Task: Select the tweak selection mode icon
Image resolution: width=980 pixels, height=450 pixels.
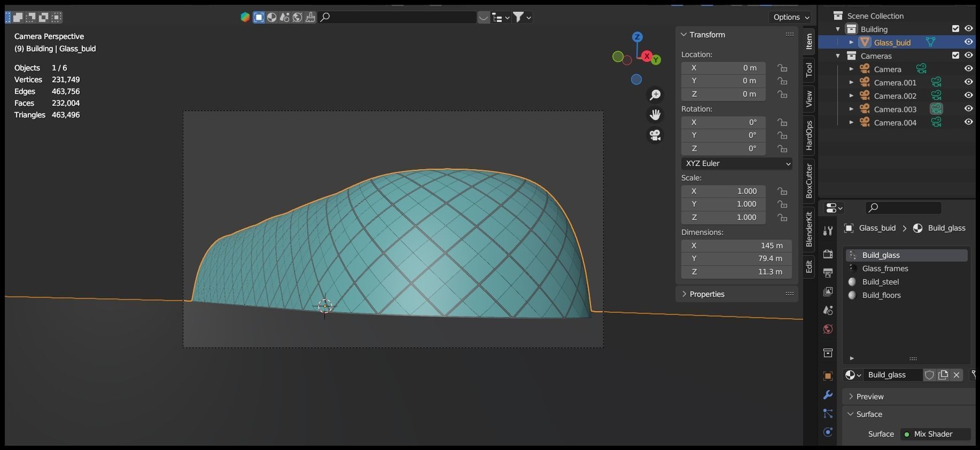Action: pyautogui.click(x=9, y=17)
